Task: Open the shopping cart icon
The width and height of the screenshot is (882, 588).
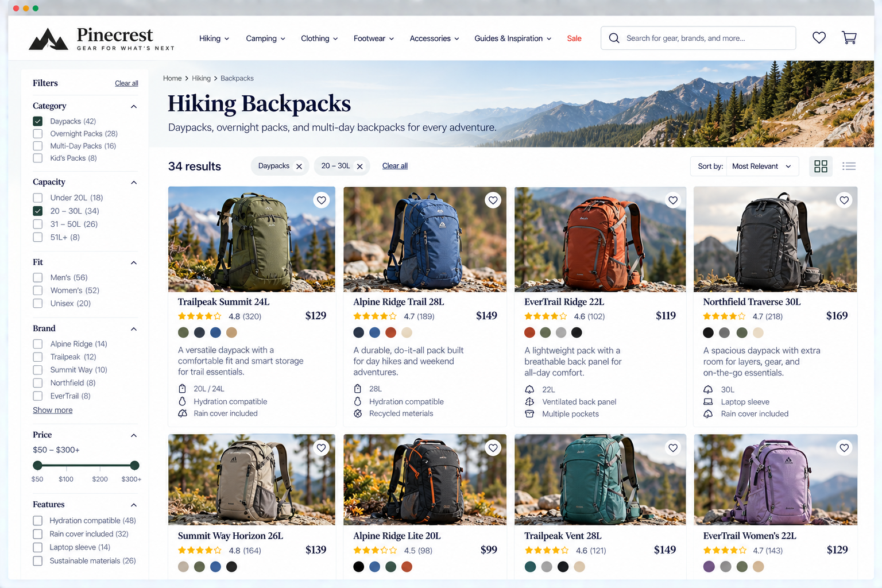Action: 849,38
